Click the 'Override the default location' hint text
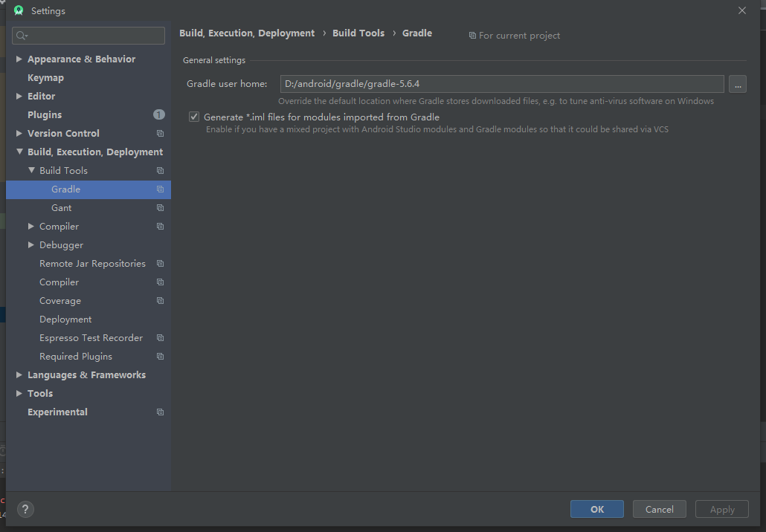 click(x=496, y=101)
